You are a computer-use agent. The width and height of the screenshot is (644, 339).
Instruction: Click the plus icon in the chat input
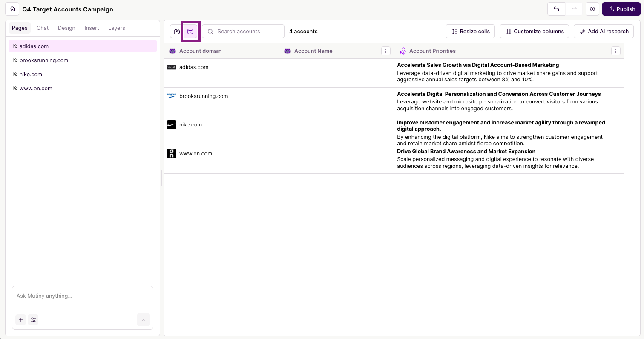pyautogui.click(x=20, y=319)
